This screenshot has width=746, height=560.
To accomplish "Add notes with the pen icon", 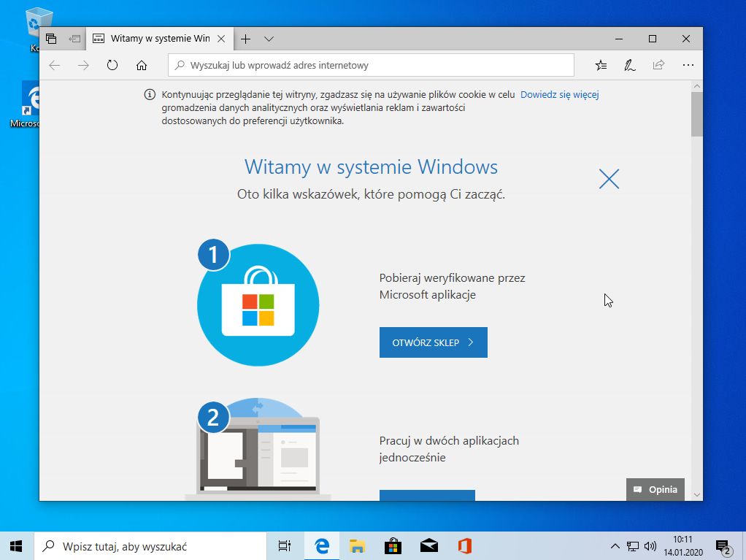I will (x=630, y=65).
